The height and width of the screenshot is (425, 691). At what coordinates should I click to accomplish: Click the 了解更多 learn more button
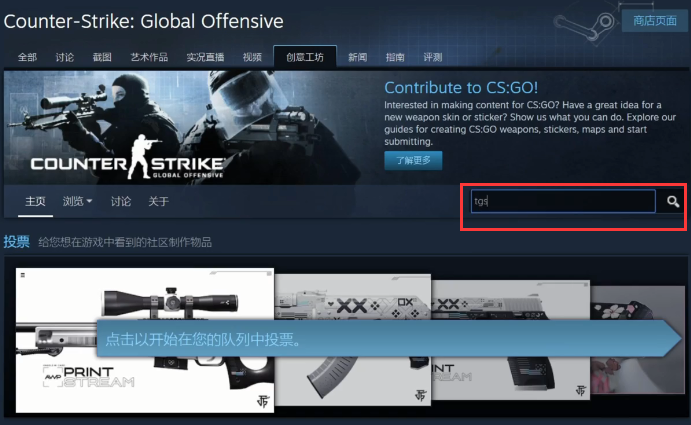click(x=413, y=160)
